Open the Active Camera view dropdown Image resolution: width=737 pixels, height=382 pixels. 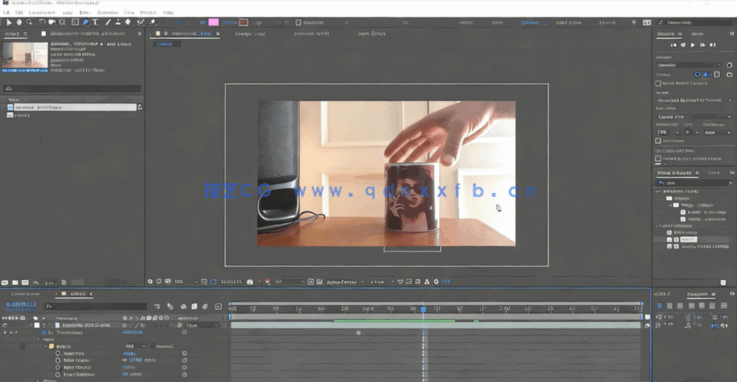click(345, 282)
